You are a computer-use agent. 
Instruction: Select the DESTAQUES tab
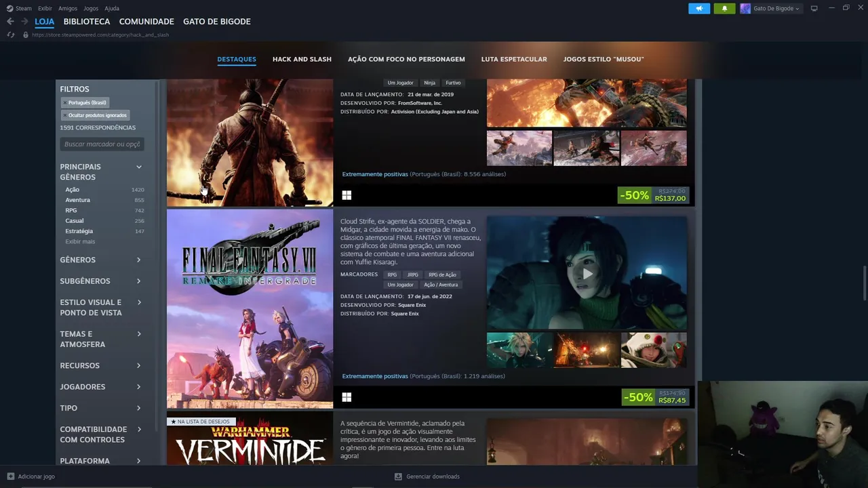[237, 59]
